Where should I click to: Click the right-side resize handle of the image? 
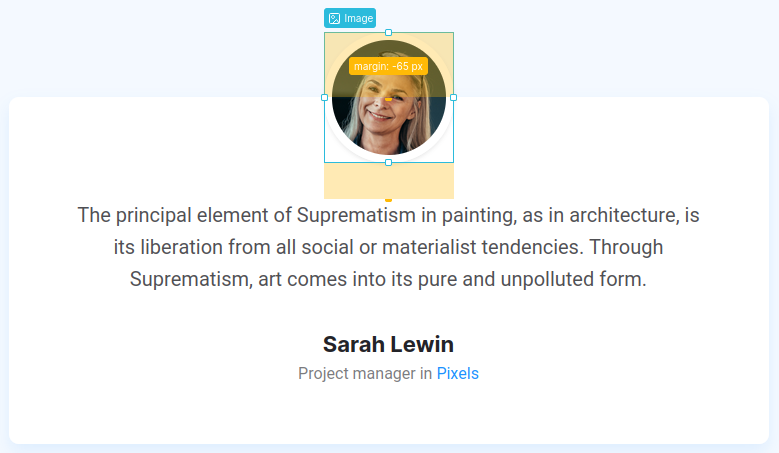coord(454,97)
